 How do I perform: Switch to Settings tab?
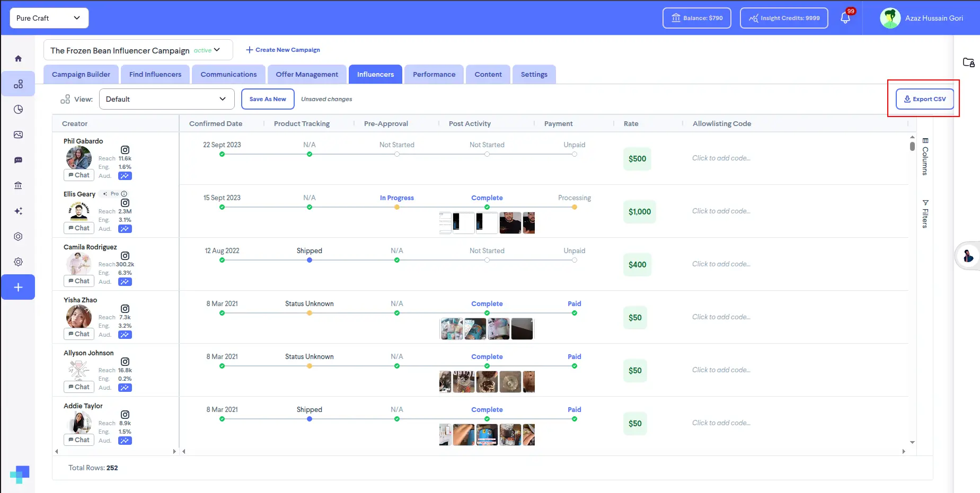click(534, 74)
